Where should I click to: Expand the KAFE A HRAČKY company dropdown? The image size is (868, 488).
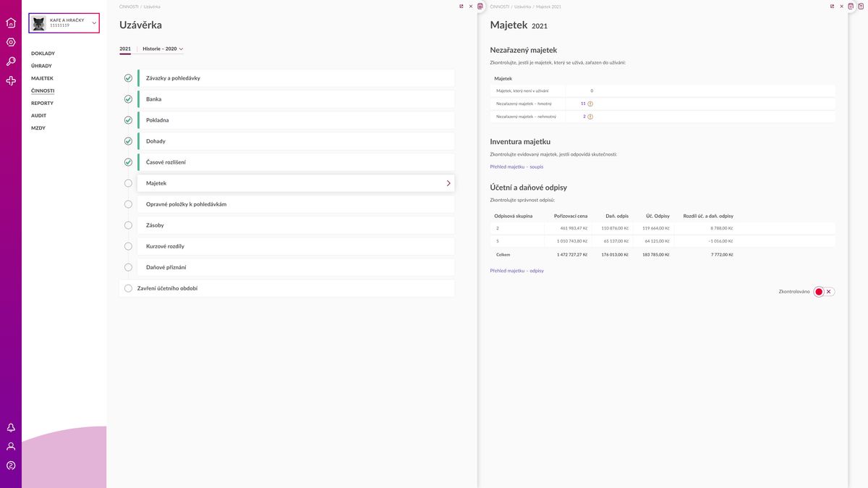(x=93, y=22)
